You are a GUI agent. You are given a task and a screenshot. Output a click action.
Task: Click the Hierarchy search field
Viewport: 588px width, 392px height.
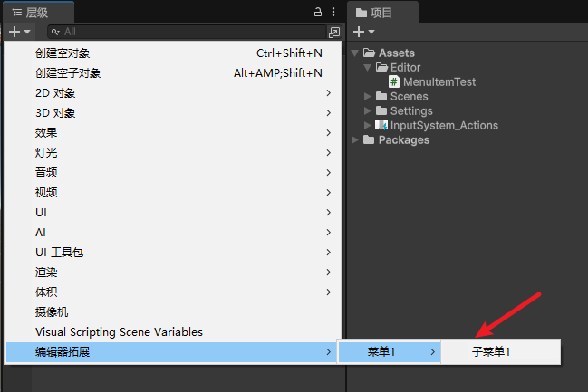coord(190,32)
